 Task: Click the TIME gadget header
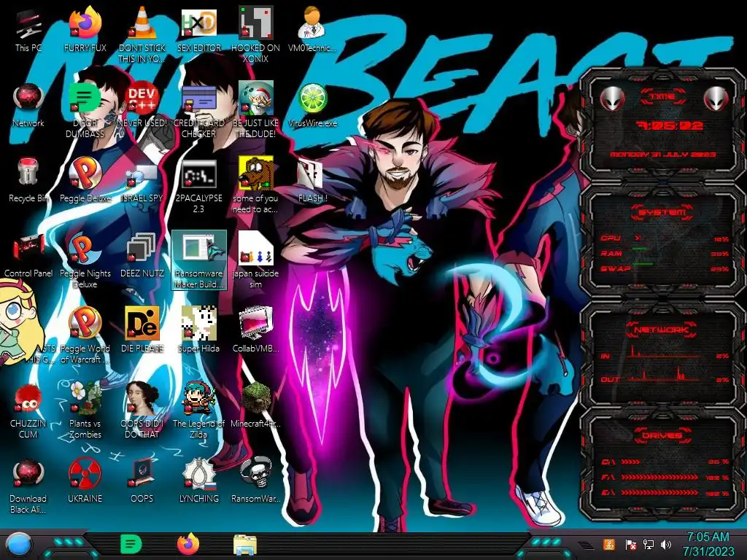pyautogui.click(x=662, y=97)
